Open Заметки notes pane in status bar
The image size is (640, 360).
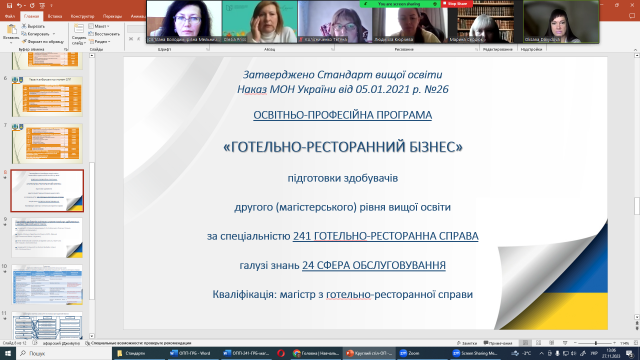point(467,343)
